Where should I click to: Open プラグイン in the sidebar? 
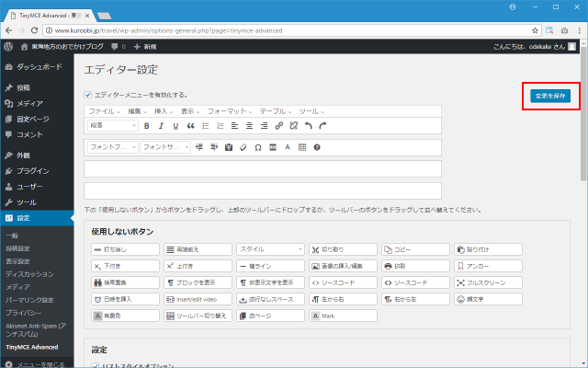[32, 170]
